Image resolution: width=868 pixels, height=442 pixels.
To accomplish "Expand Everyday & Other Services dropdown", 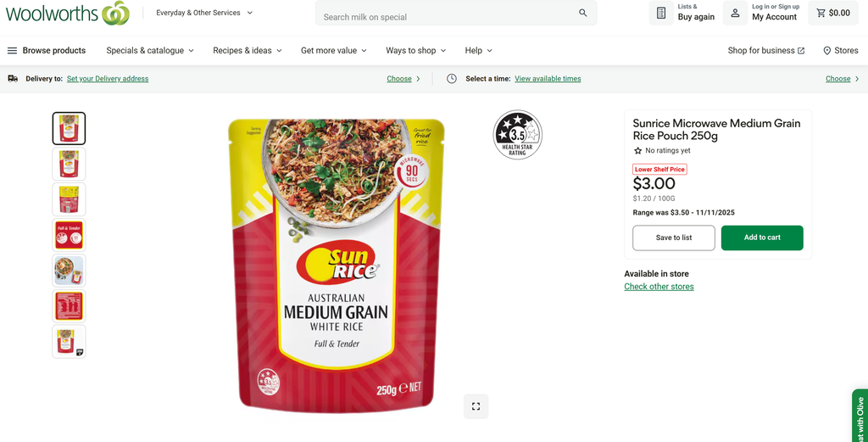I will (x=204, y=13).
